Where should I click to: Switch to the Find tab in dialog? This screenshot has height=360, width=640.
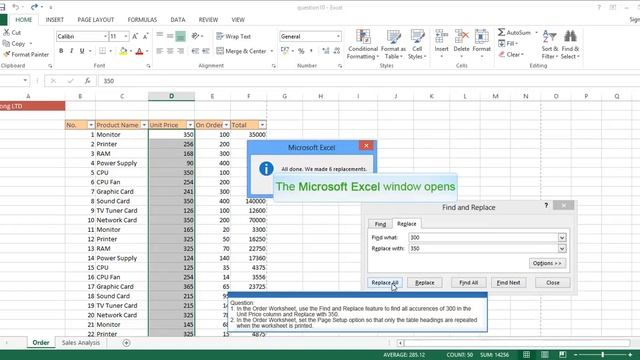[380, 224]
